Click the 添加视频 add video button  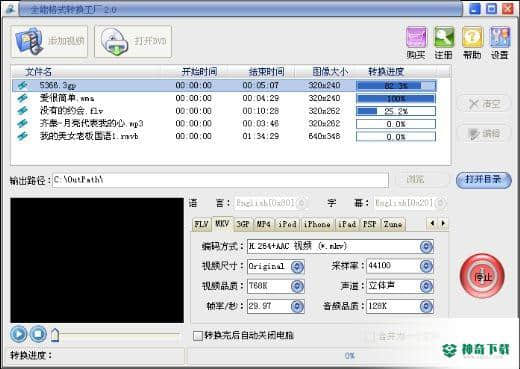pyautogui.click(x=50, y=41)
